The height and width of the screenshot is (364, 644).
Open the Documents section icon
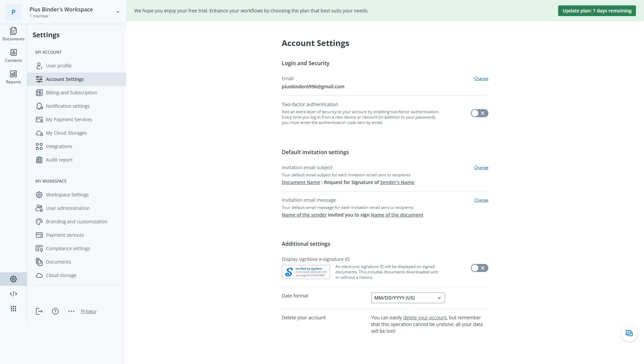tap(13, 34)
